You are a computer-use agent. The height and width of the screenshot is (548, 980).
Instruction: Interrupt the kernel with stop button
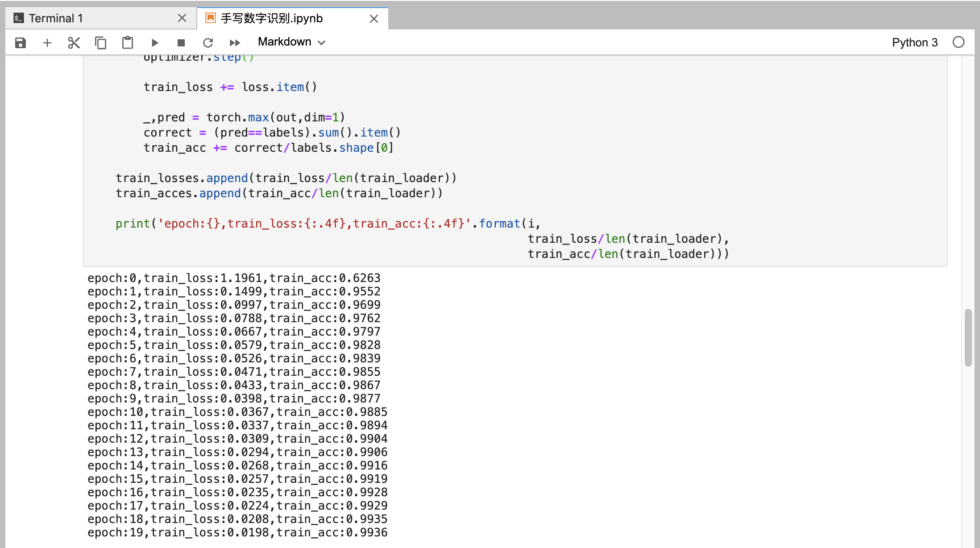pyautogui.click(x=181, y=43)
